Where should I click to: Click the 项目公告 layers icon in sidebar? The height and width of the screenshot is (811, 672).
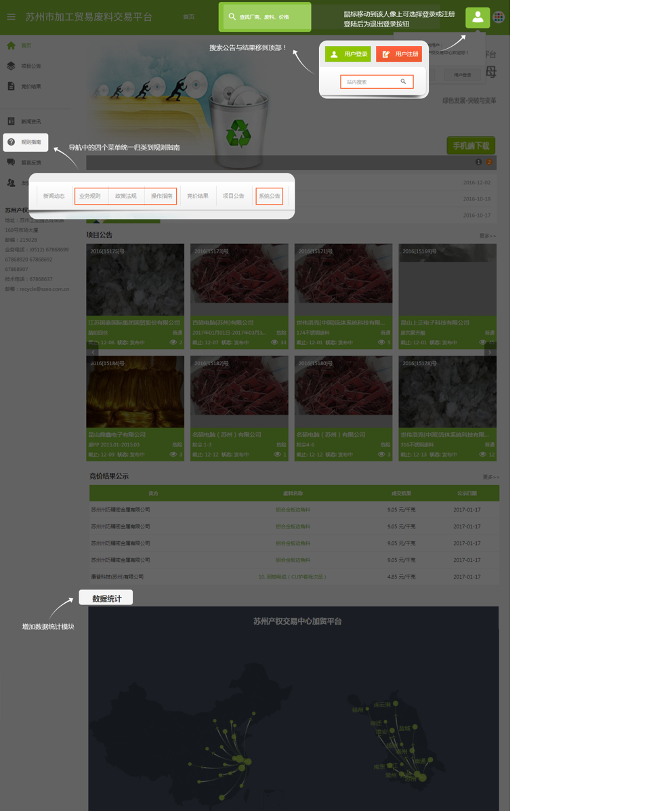click(11, 66)
